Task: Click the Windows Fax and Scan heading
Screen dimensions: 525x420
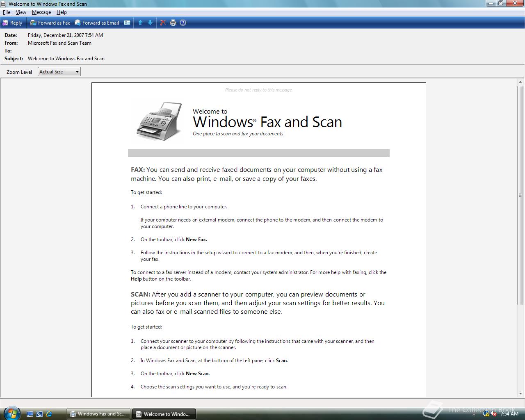Action: pos(267,122)
